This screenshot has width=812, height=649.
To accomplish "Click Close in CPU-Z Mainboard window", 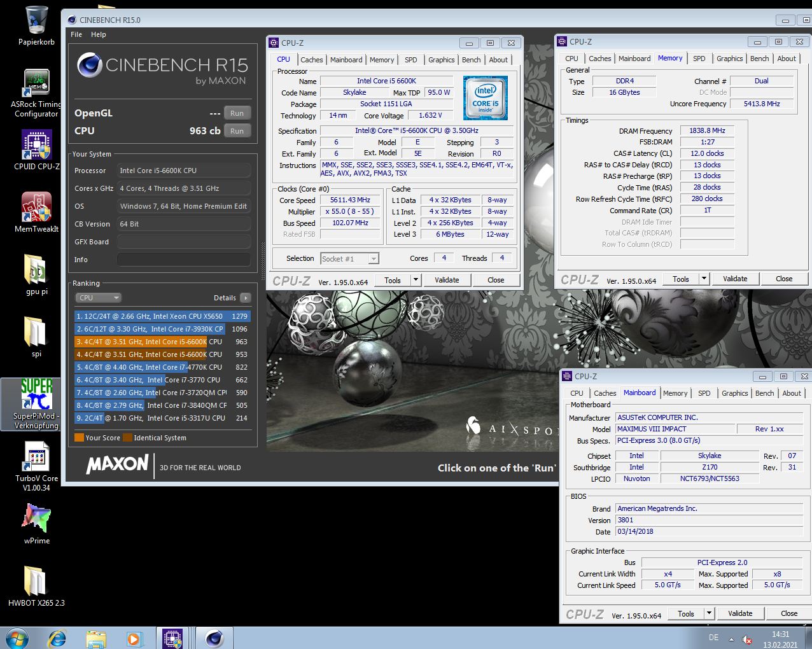I will pyautogui.click(x=789, y=613).
